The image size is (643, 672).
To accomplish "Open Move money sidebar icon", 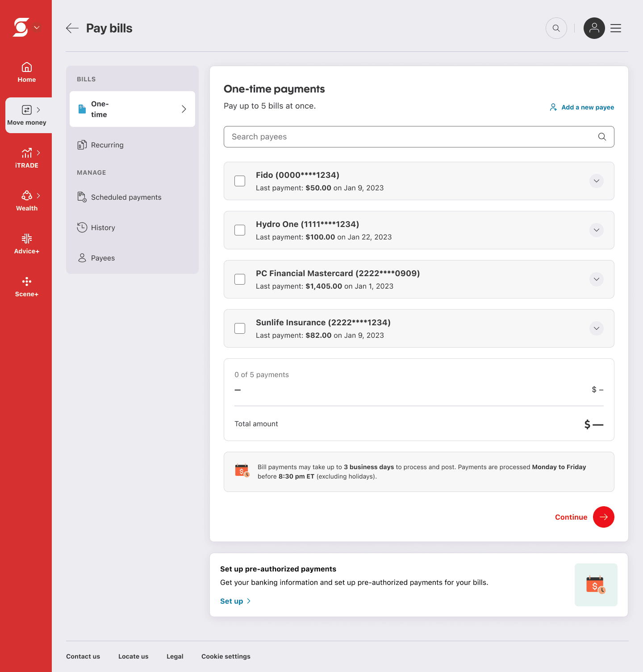I will pyautogui.click(x=27, y=110).
